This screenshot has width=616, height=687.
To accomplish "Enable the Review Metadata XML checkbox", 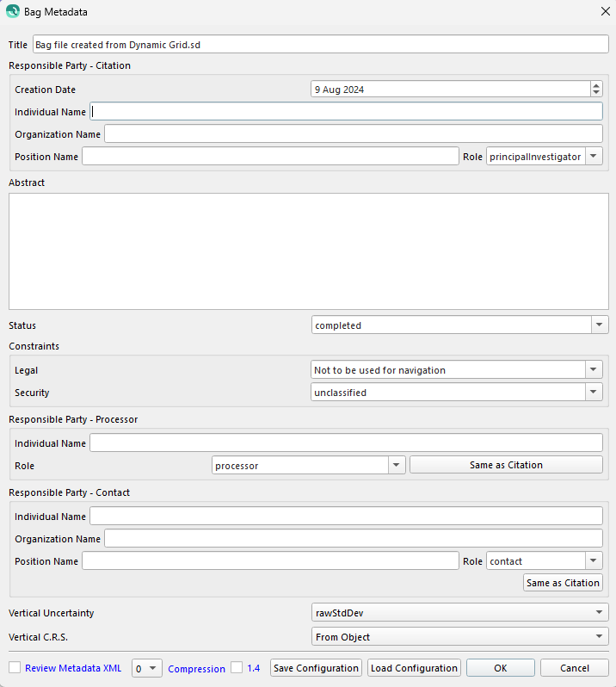I will (x=15, y=667).
